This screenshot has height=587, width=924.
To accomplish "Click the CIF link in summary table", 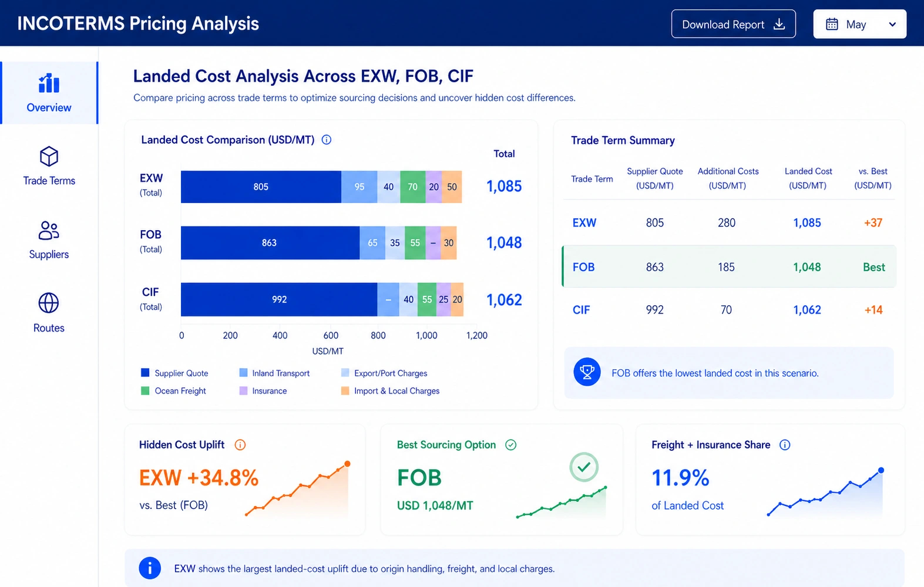I will [581, 309].
